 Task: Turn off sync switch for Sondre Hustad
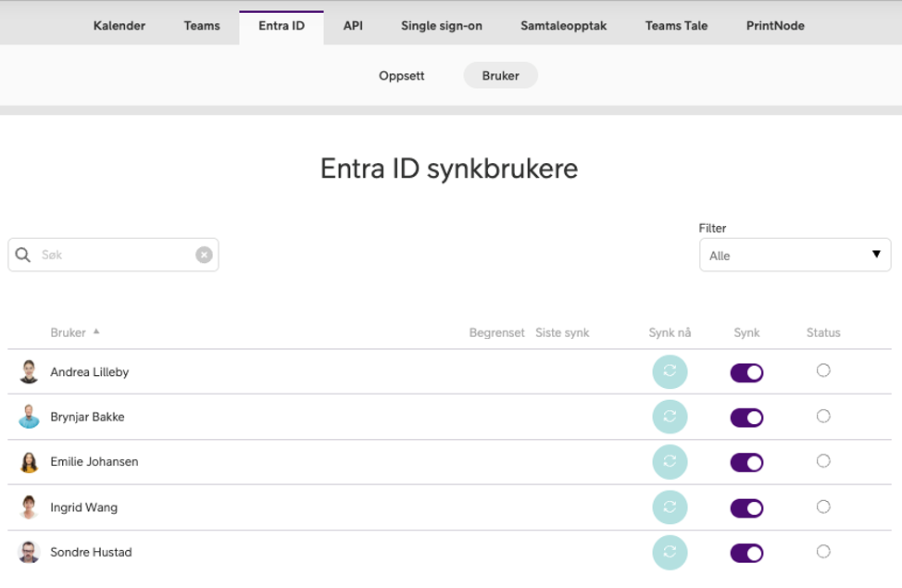pyautogui.click(x=746, y=553)
